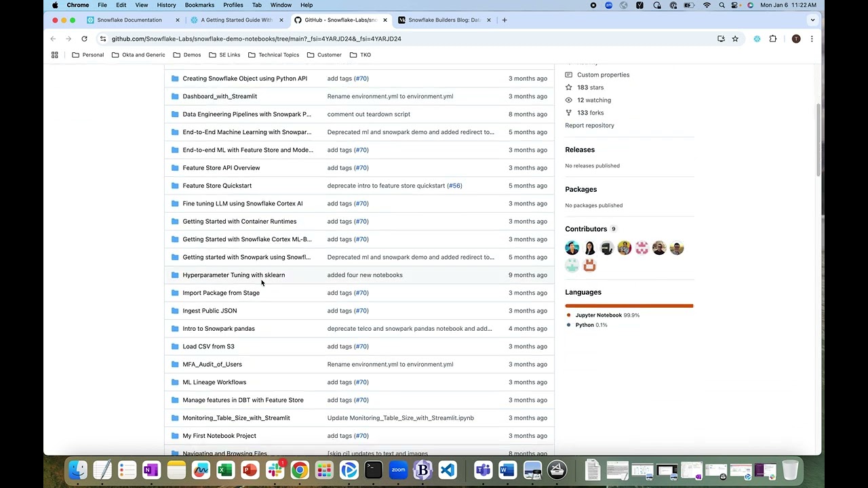This screenshot has width=868, height=488.
Task: Click folder icon beside Ingest Public JSON
Action: 175,310
